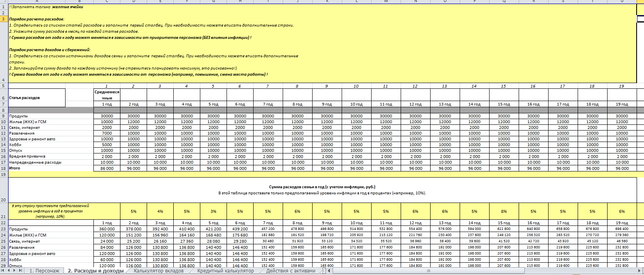Click the horizontal scrollbar left arrow

pos(328,270)
